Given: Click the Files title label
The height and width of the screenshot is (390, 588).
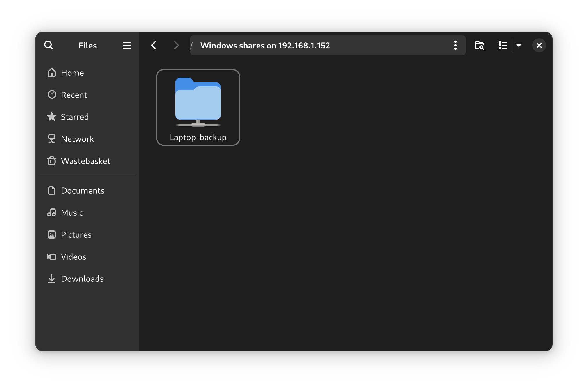Looking at the screenshot, I should [87, 46].
